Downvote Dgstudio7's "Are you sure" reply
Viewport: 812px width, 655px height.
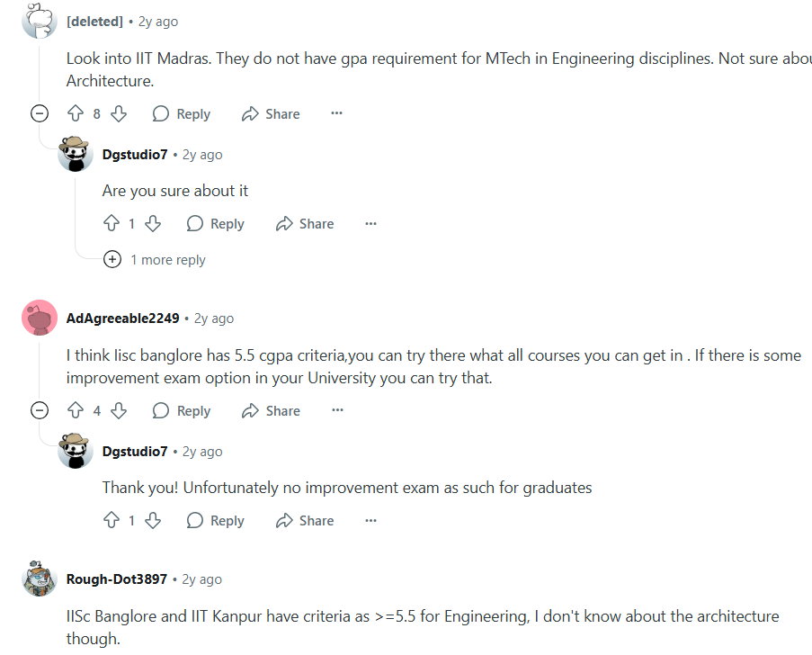point(153,224)
